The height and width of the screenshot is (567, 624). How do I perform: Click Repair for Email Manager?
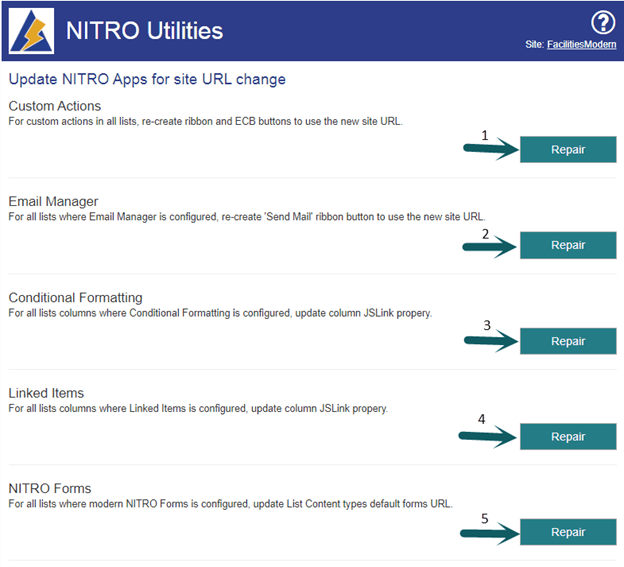568,245
